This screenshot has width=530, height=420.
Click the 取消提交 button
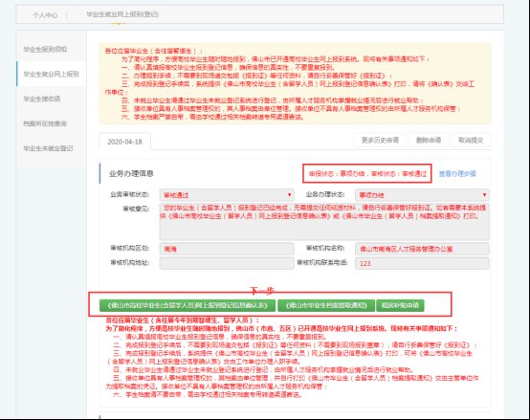point(471,140)
